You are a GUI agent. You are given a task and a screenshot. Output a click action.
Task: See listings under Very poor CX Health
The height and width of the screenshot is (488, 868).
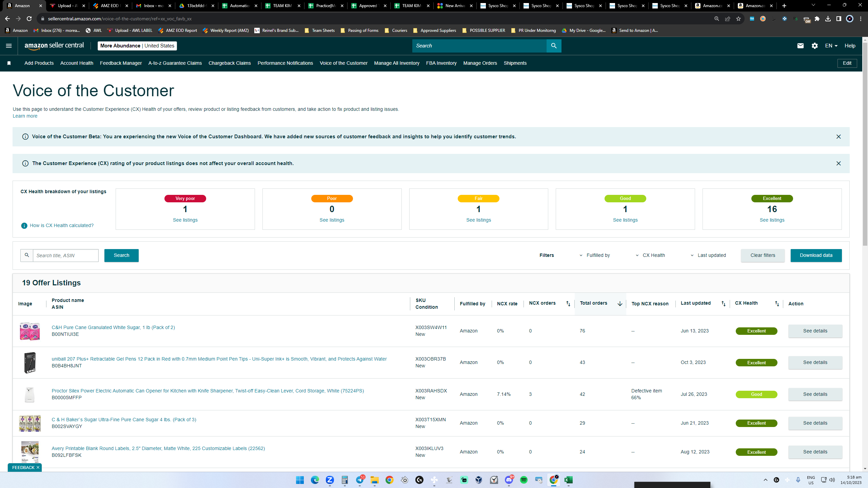pyautogui.click(x=185, y=220)
